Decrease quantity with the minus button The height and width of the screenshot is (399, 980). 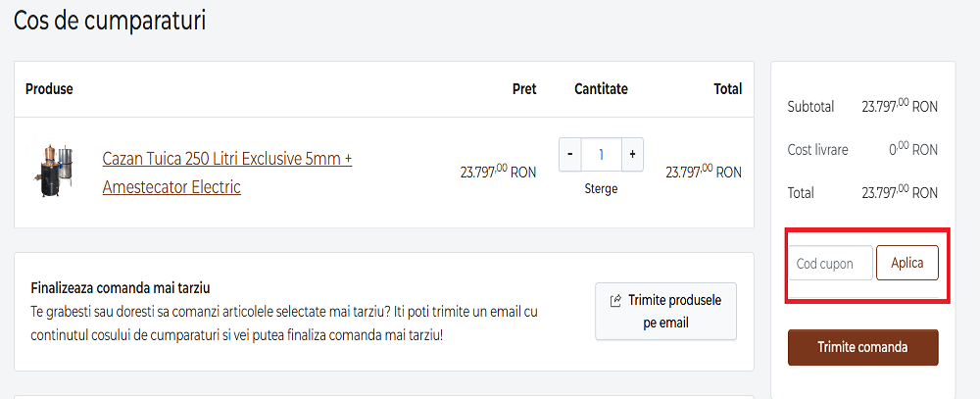point(570,155)
